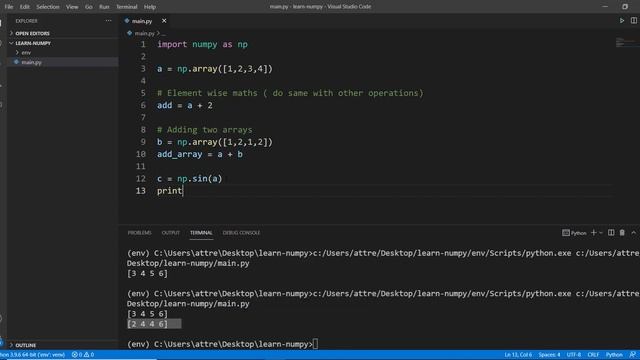Viewport: 640px width, 360px height.
Task: Click the main.py file icon in the breadcrumb
Action: coord(129,33)
